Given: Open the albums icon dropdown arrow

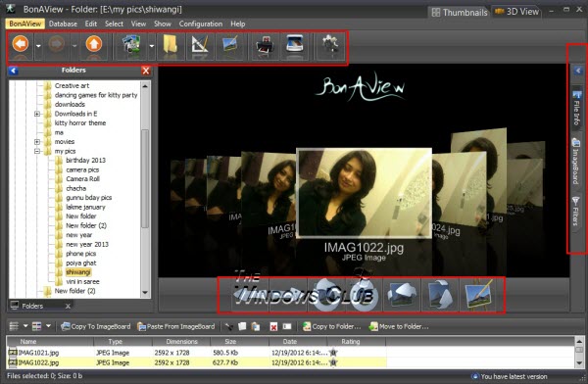Looking at the screenshot, I should click(x=152, y=46).
